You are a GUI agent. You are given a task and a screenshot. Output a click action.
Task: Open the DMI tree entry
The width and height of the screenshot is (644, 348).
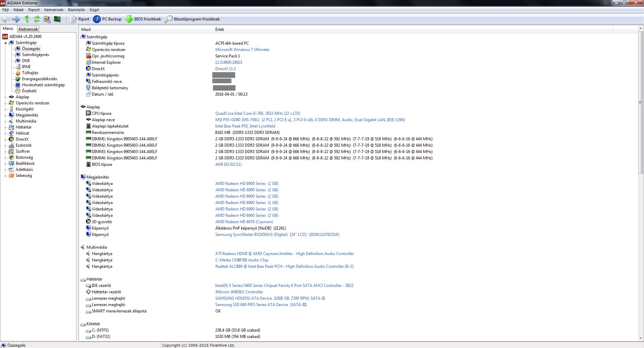coord(26,61)
